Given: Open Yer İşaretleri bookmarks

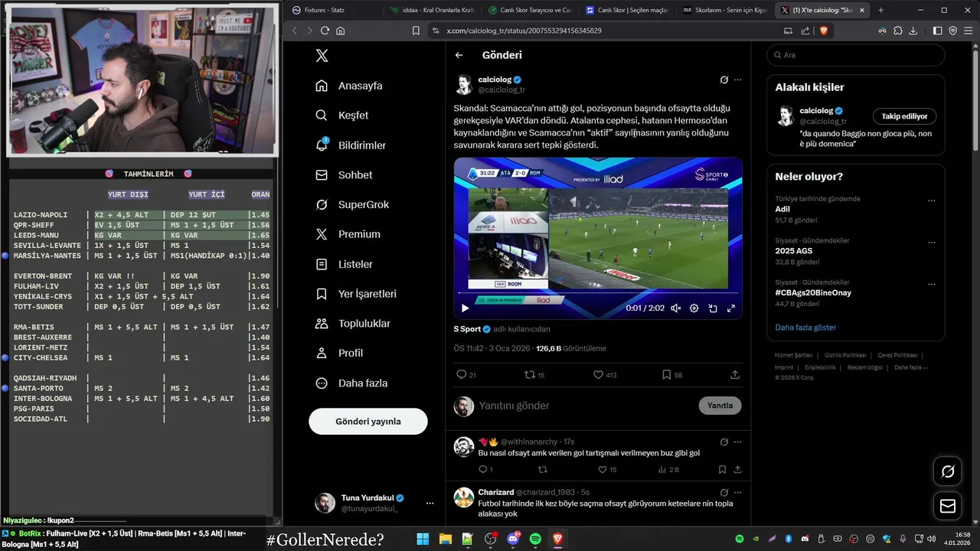Looking at the screenshot, I should [x=356, y=294].
